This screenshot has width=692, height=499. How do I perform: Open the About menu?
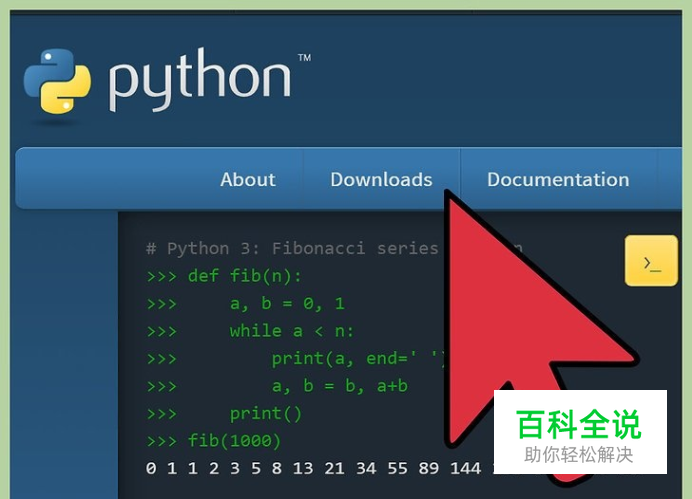click(248, 179)
